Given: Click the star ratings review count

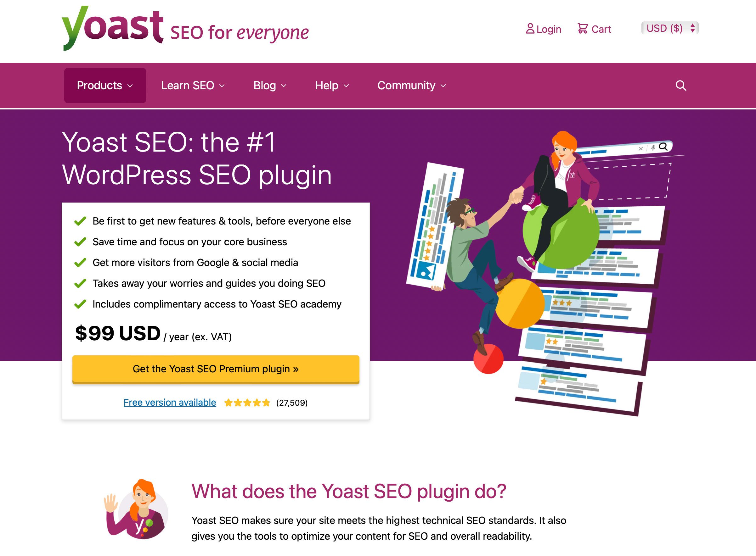Looking at the screenshot, I should coord(16,298).
